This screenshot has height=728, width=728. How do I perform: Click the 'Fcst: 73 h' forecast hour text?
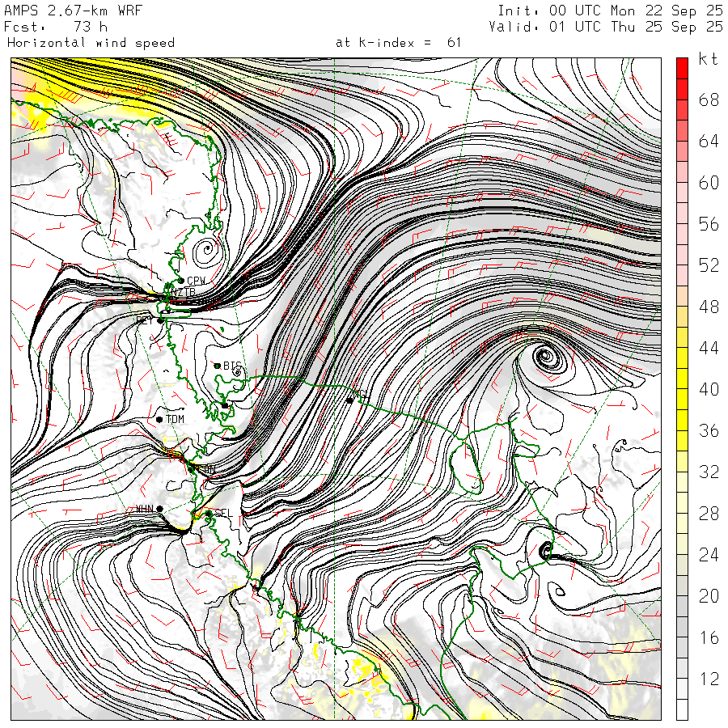tap(56, 27)
